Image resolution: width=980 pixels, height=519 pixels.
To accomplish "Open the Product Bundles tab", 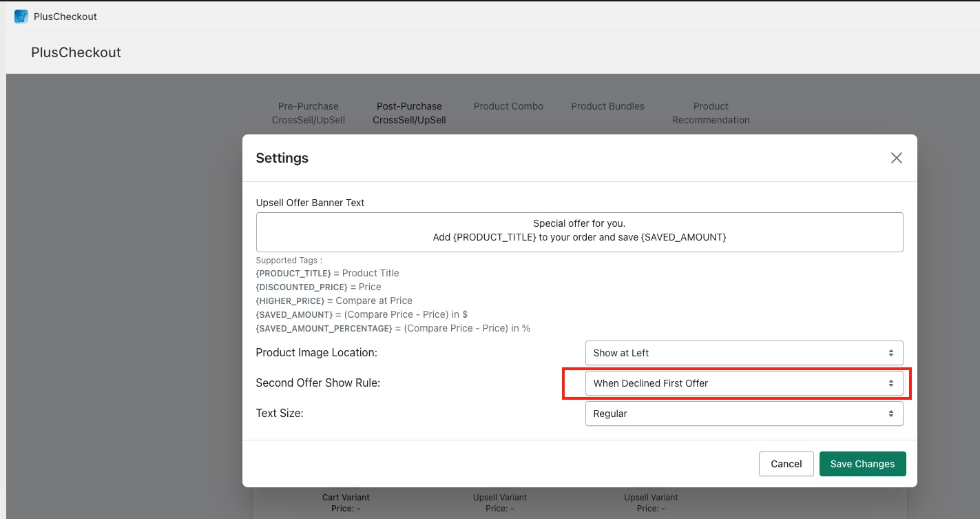I will pos(607,106).
